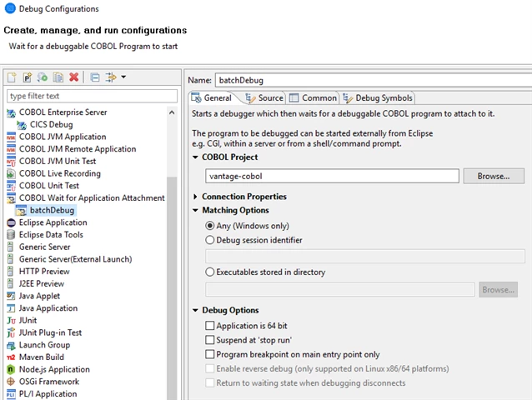This screenshot has width=532, height=400.
Task: Click Export launch configuration icon
Action: tap(43, 77)
